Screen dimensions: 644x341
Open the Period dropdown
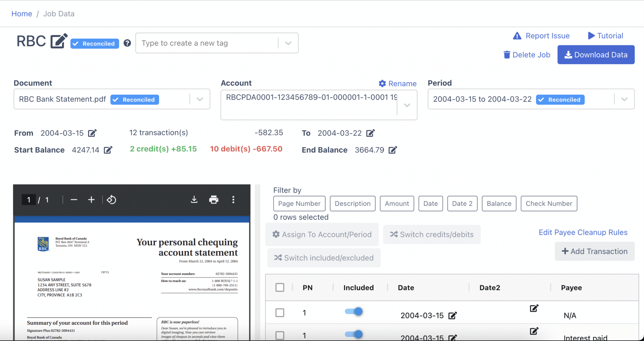tap(624, 99)
